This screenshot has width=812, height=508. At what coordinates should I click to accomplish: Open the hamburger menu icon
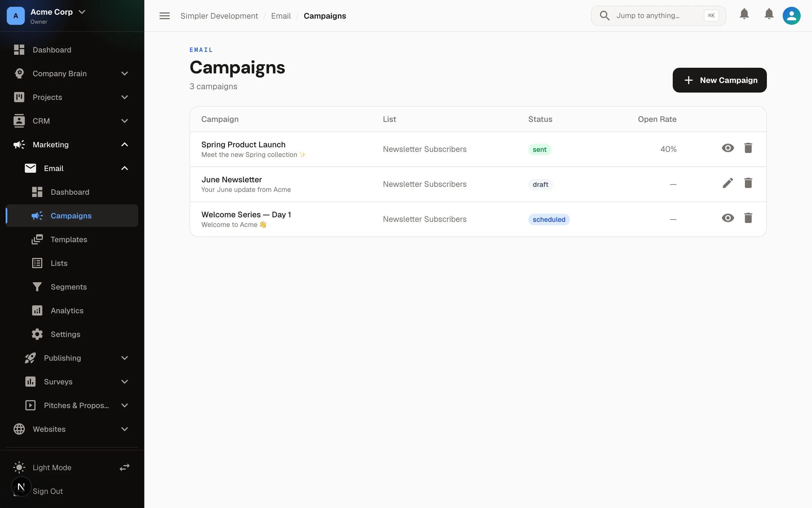[x=164, y=16]
